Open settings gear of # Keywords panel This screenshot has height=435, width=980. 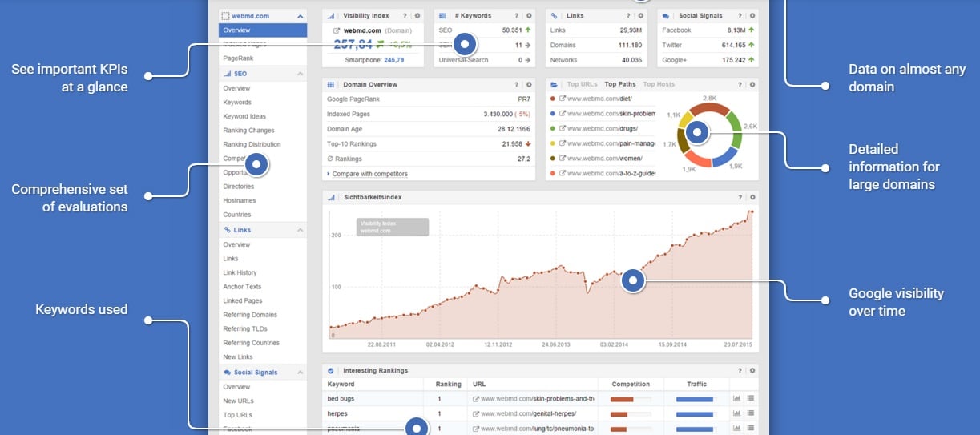tap(530, 15)
